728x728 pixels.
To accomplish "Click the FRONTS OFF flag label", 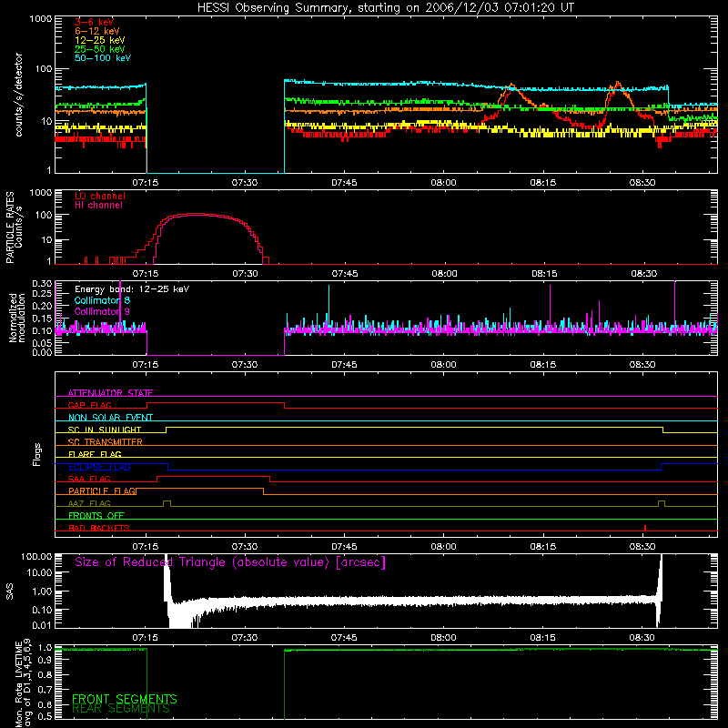I will point(96,515).
